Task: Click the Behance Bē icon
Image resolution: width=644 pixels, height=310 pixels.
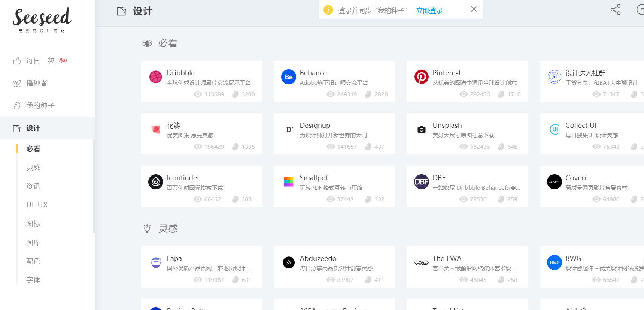Action: pyautogui.click(x=288, y=77)
